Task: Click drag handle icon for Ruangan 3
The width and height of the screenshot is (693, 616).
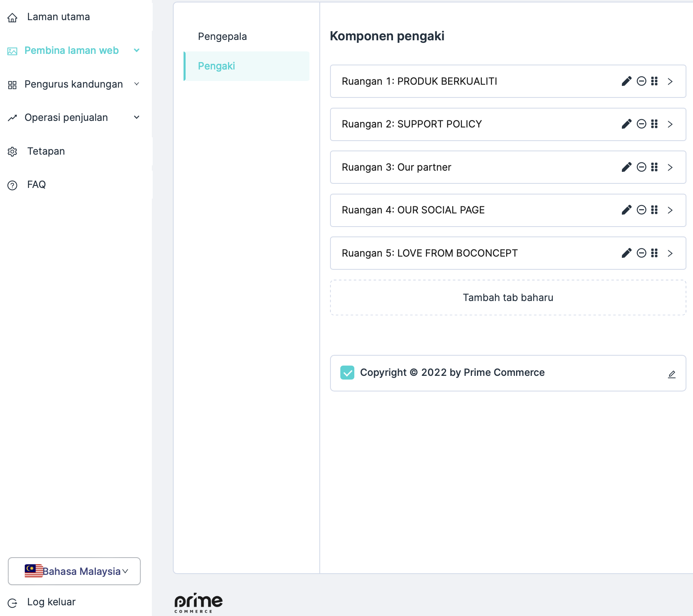Action: [x=654, y=167]
